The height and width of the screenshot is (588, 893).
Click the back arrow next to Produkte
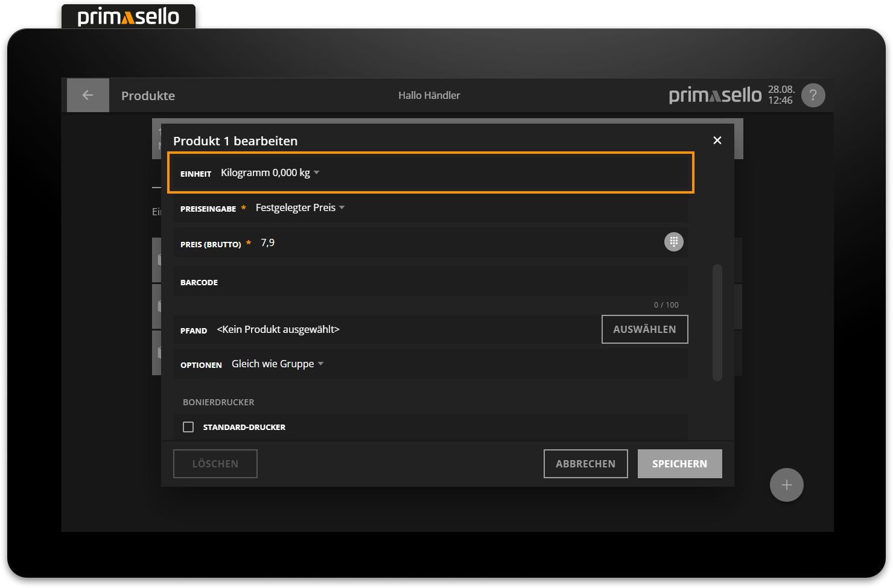[87, 95]
